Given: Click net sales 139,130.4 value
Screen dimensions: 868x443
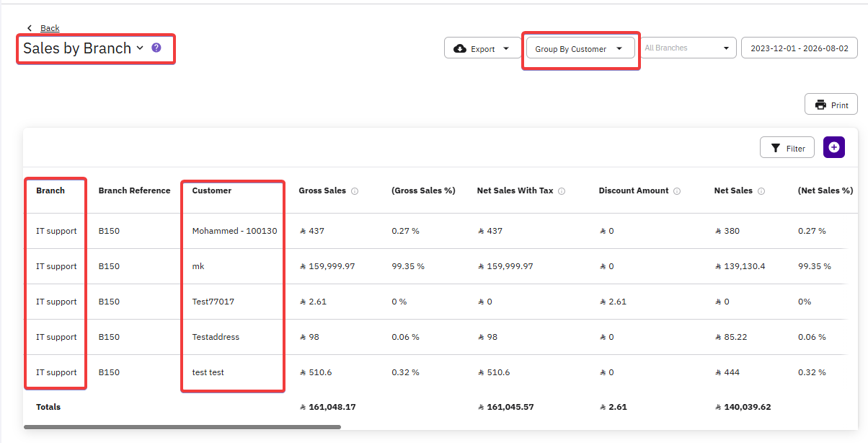Looking at the screenshot, I should [740, 266].
